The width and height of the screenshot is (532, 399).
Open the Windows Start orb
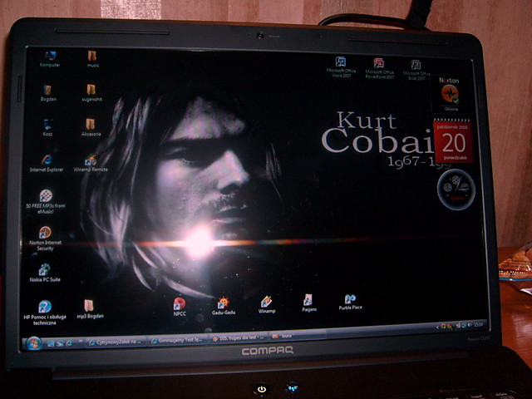click(x=34, y=343)
